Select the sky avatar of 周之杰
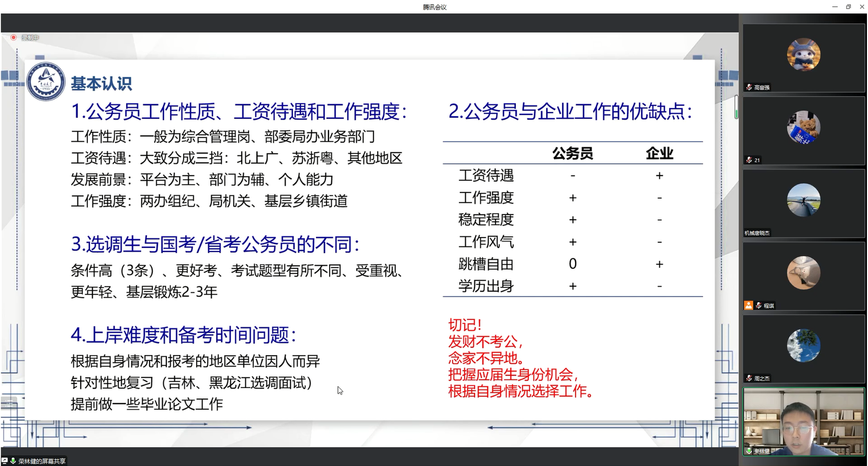Screen dimensions: 868x466 tap(803, 346)
